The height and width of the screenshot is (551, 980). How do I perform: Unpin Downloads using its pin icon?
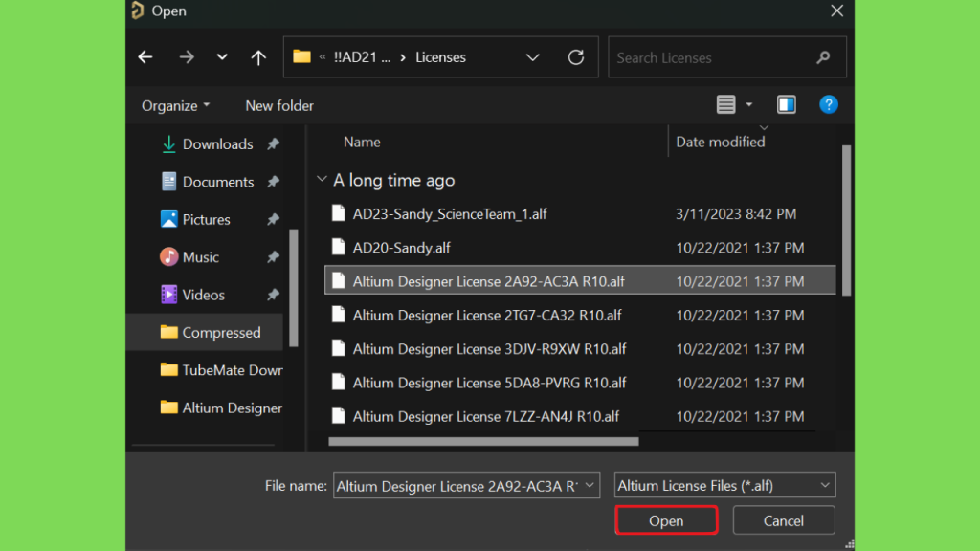click(x=273, y=144)
